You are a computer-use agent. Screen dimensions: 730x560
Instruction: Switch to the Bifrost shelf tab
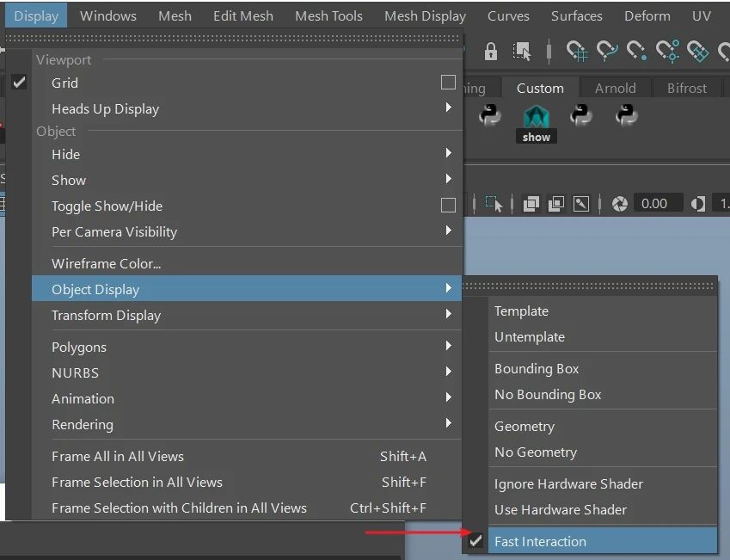click(687, 88)
